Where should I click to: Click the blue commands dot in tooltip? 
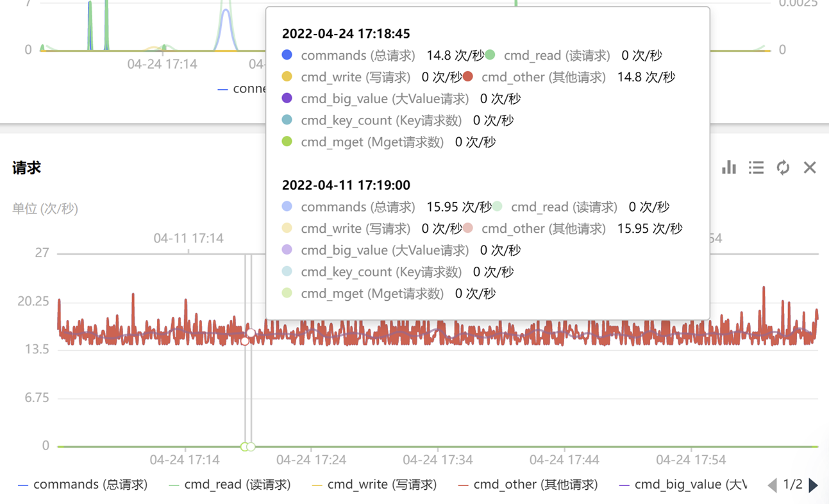(287, 55)
